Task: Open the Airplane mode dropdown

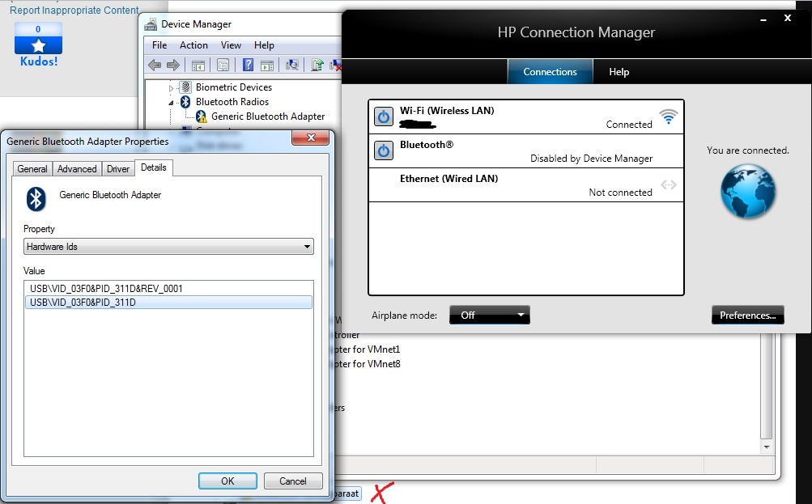Action: [489, 315]
